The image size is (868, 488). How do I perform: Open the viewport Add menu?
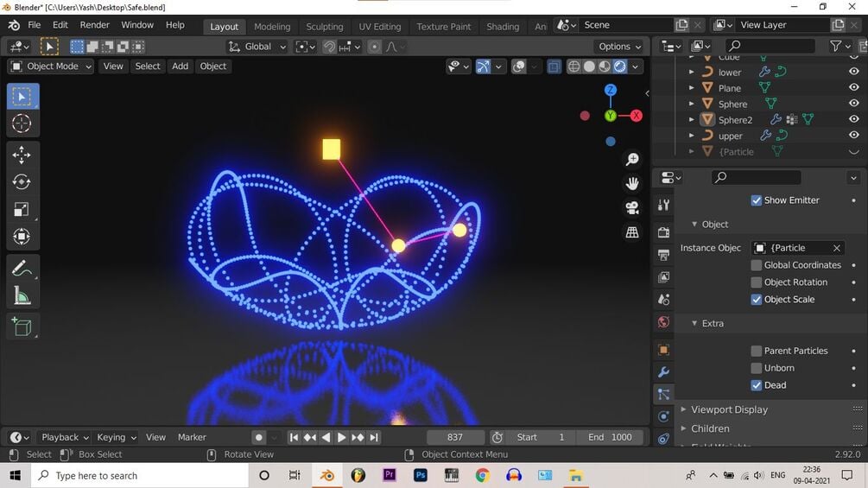pyautogui.click(x=180, y=67)
